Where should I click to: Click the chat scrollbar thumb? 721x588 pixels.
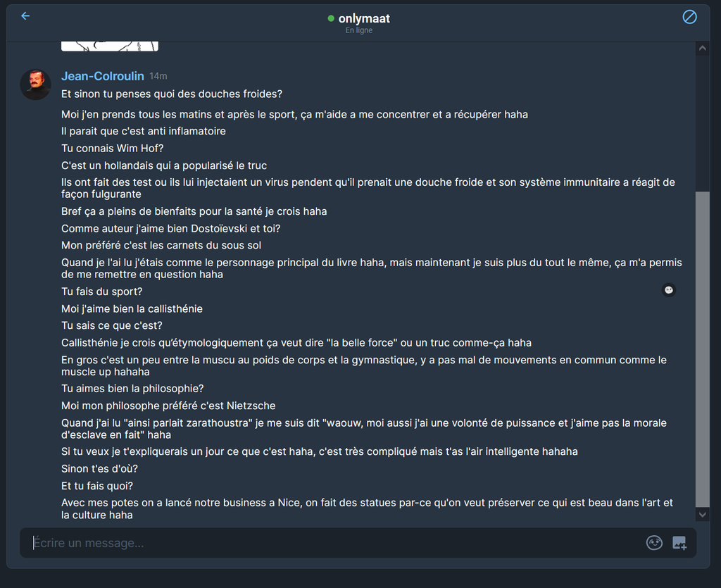click(x=702, y=349)
